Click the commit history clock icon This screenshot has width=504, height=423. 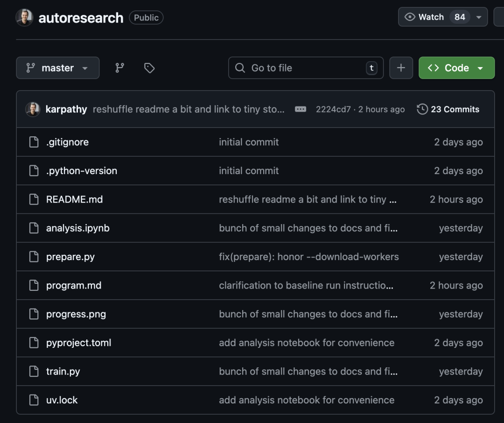[422, 109]
